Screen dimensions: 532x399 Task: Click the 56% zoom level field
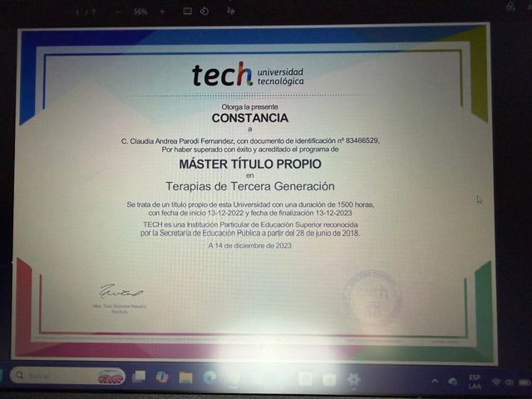pos(140,12)
